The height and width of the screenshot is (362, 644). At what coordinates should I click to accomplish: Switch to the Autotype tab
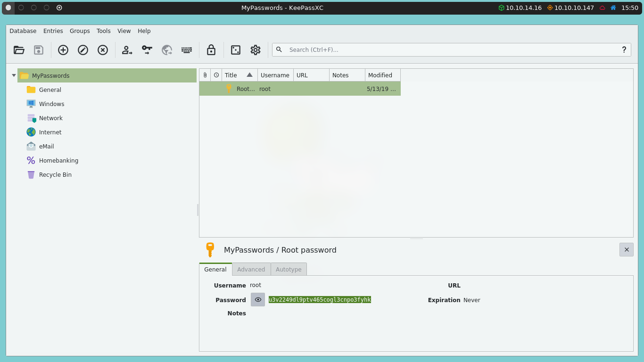[289, 270]
